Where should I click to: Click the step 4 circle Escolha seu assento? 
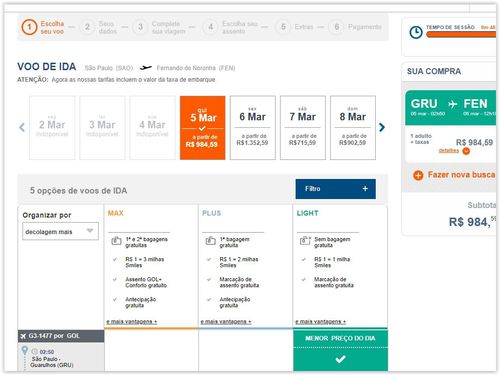(x=211, y=27)
